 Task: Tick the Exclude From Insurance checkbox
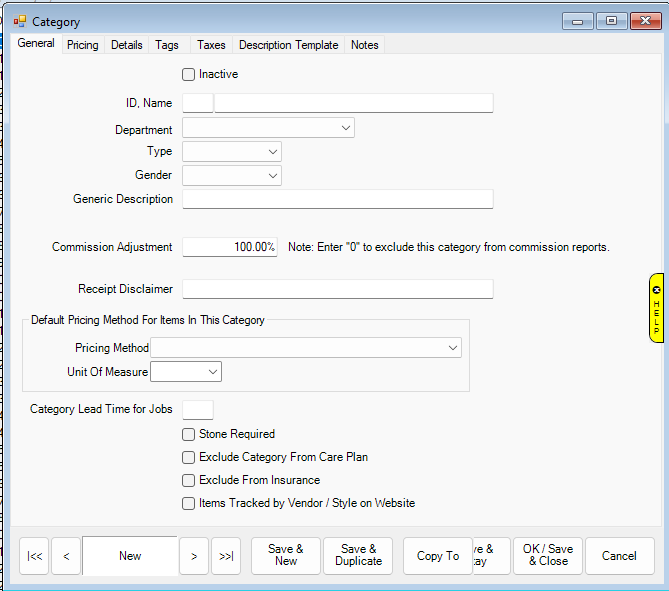click(189, 480)
